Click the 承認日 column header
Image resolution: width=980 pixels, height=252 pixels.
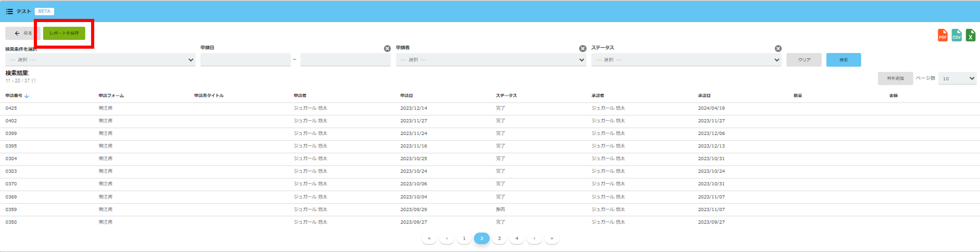704,96
